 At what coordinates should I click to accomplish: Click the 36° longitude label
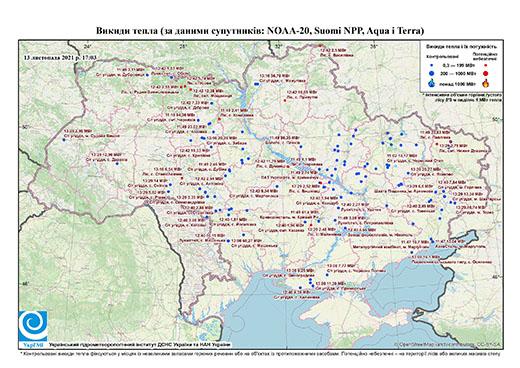(374, 46)
